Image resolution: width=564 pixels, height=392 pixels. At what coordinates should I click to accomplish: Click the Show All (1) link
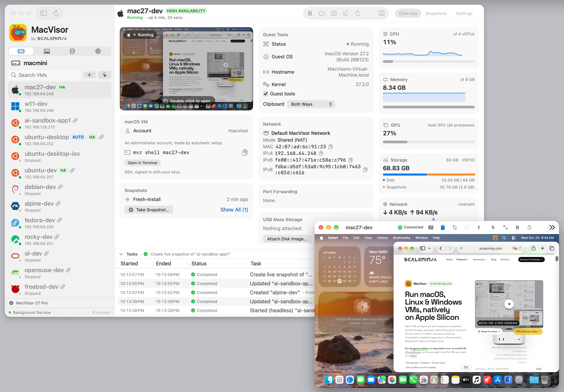(x=234, y=210)
